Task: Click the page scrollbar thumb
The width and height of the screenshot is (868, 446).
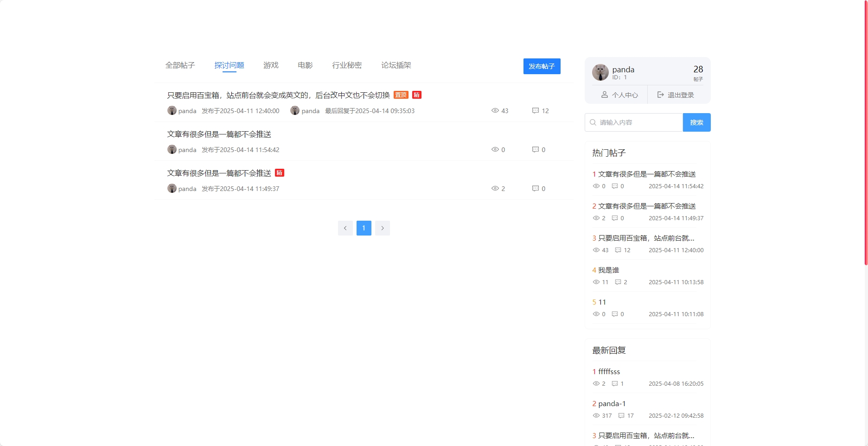Action: (866, 133)
